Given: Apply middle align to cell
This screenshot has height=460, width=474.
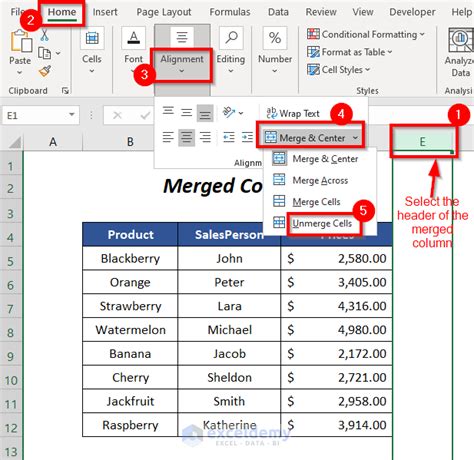Looking at the screenshot, I should tap(186, 113).
